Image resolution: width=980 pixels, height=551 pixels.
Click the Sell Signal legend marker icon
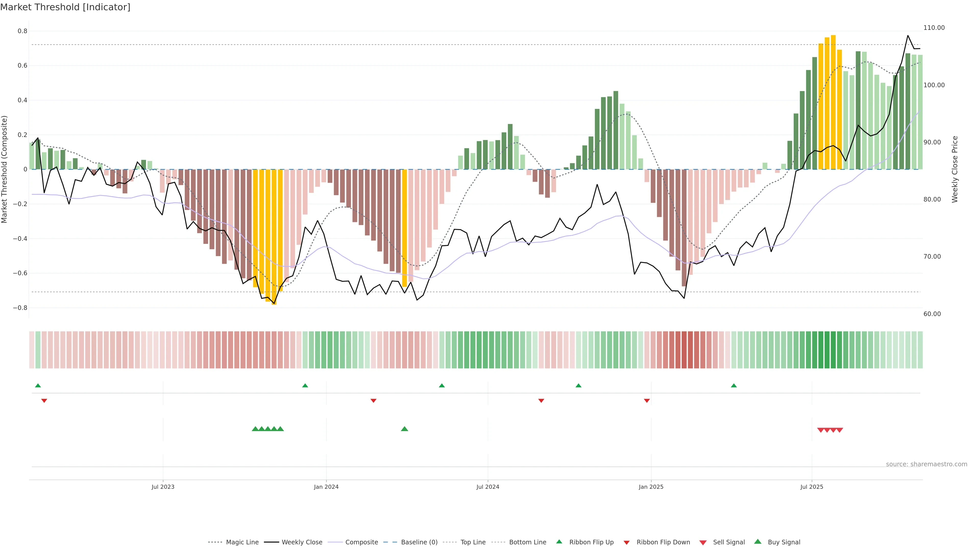[x=703, y=543]
